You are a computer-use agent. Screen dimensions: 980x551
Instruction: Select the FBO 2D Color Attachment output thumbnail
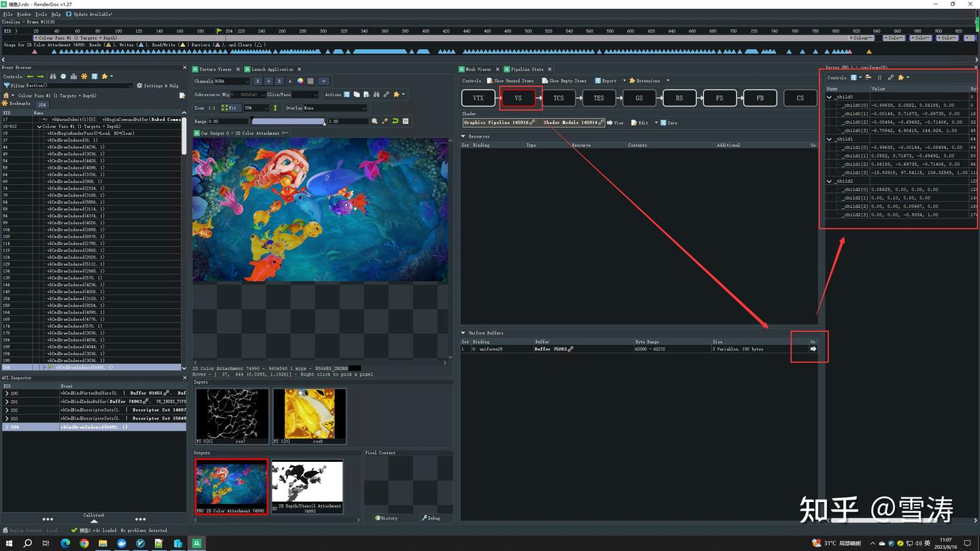(x=231, y=484)
